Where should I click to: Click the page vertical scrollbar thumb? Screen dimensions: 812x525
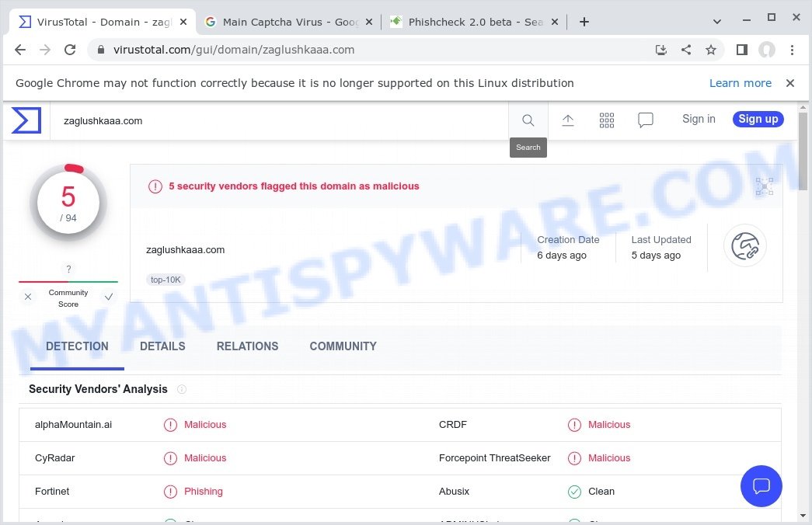point(803,150)
